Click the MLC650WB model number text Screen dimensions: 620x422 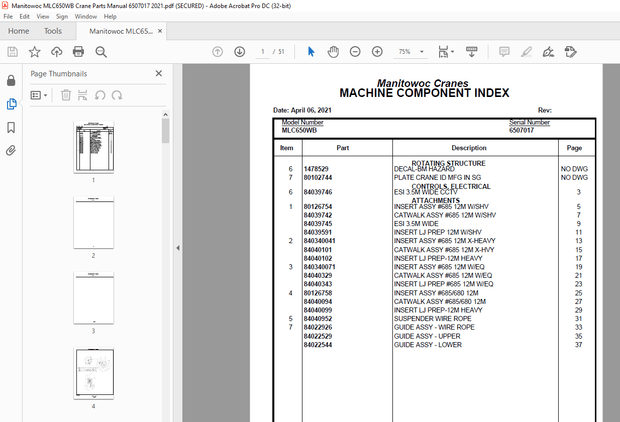(x=299, y=131)
